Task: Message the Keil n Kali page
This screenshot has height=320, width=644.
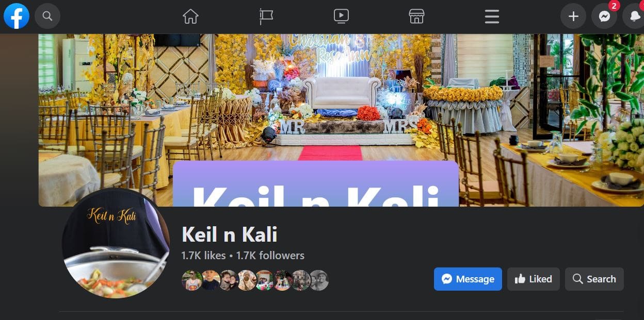Action: point(468,279)
